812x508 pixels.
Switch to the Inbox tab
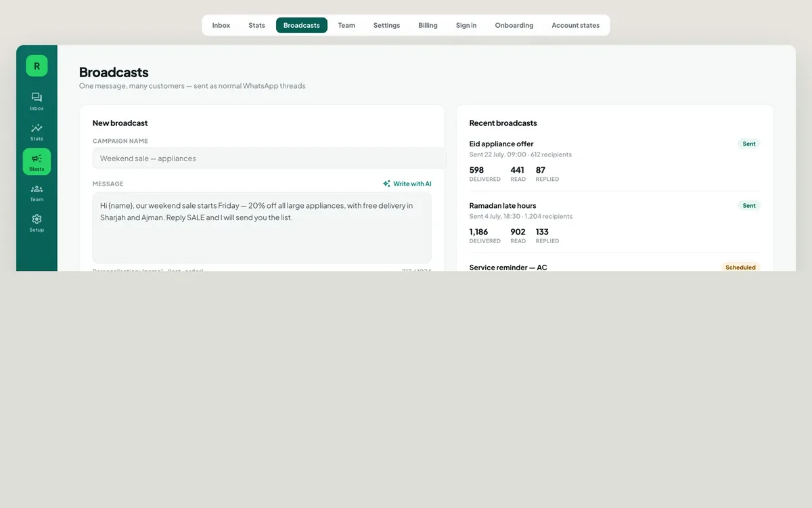[221, 25]
